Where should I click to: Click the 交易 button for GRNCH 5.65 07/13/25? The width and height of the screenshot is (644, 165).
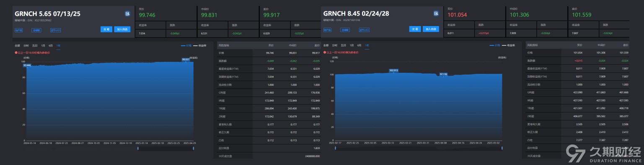click(106, 29)
